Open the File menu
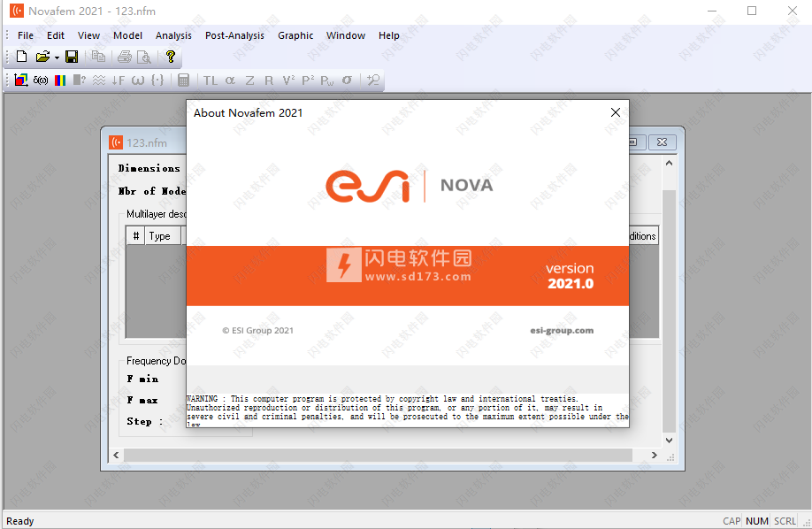The image size is (812, 529). point(26,35)
